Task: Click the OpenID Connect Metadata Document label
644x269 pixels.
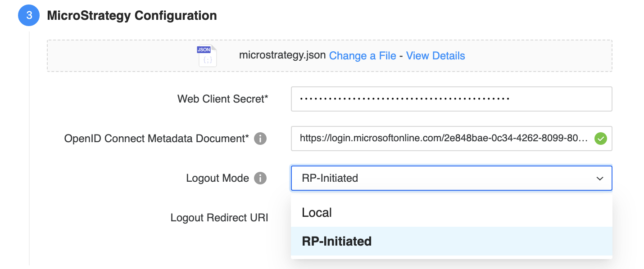Action: coord(157,139)
